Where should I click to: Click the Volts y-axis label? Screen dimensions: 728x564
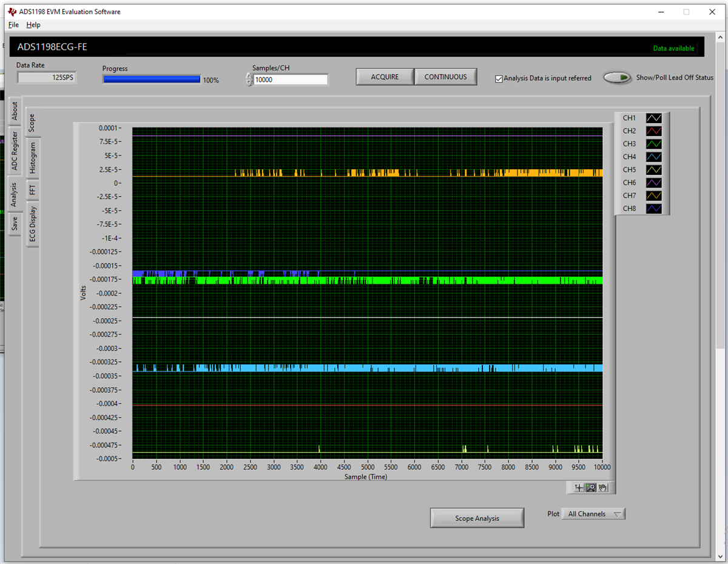pyautogui.click(x=83, y=293)
